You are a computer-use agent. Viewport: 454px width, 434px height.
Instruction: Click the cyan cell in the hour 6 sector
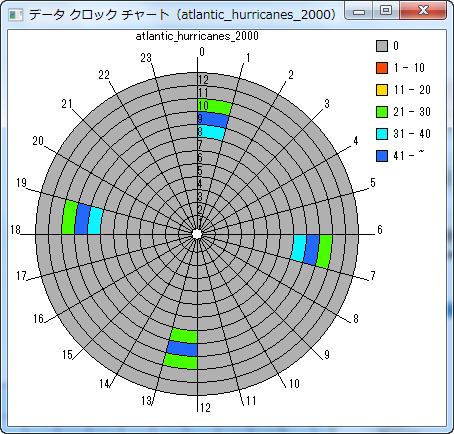coord(299,247)
